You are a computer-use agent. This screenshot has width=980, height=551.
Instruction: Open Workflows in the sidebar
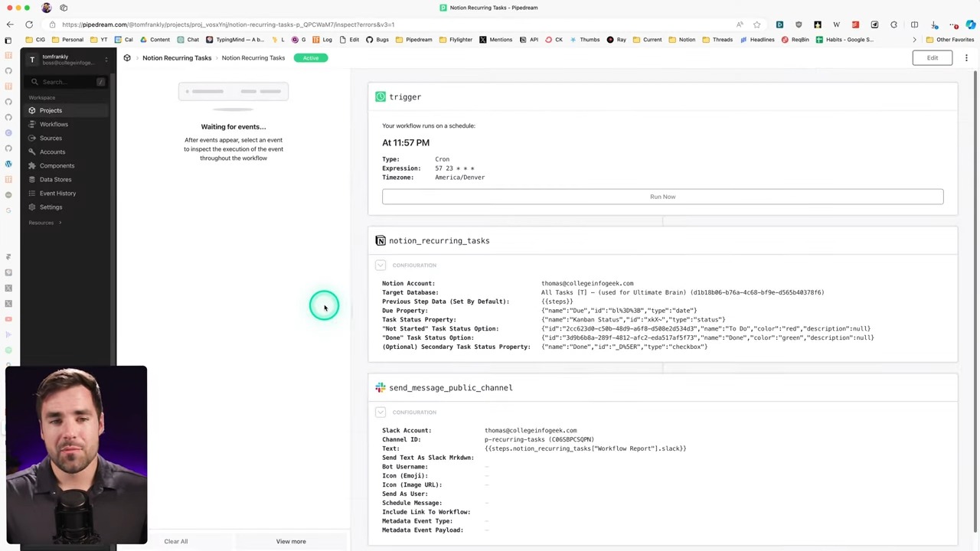[x=54, y=124]
